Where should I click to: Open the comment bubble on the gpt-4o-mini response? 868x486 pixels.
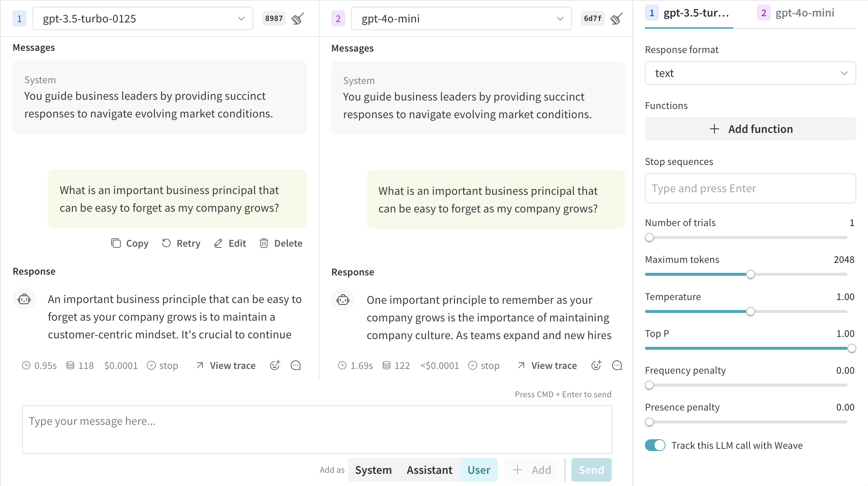point(617,365)
